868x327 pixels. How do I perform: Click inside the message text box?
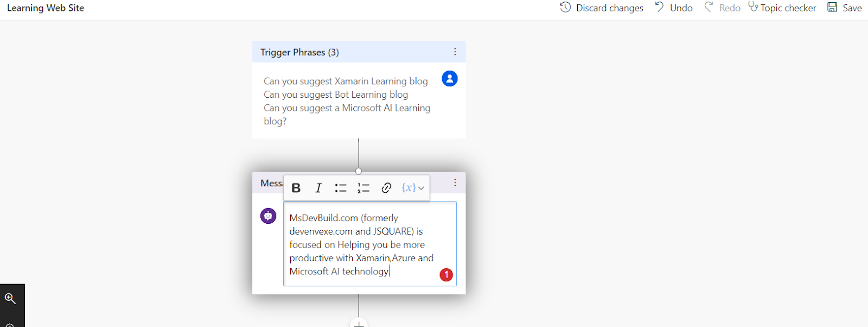pyautogui.click(x=370, y=244)
